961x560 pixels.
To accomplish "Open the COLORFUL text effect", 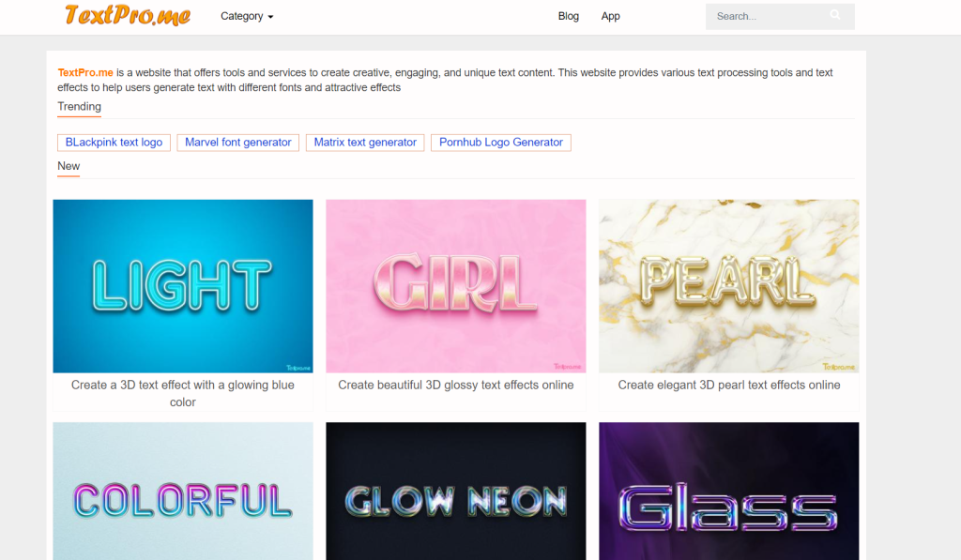I will tap(182, 491).
